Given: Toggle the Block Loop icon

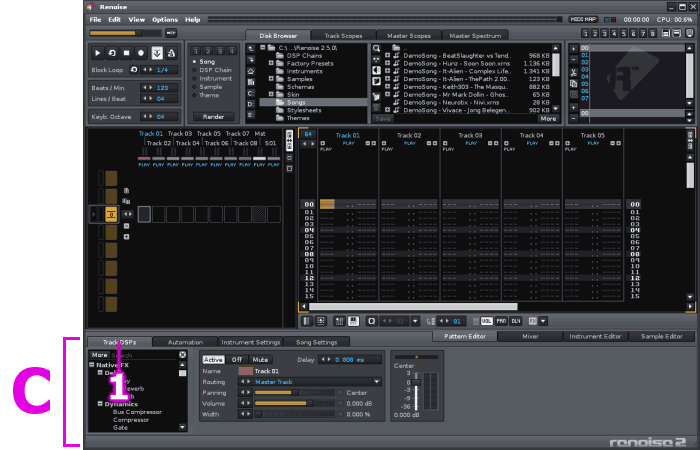Looking at the screenshot, I should click(133, 70).
